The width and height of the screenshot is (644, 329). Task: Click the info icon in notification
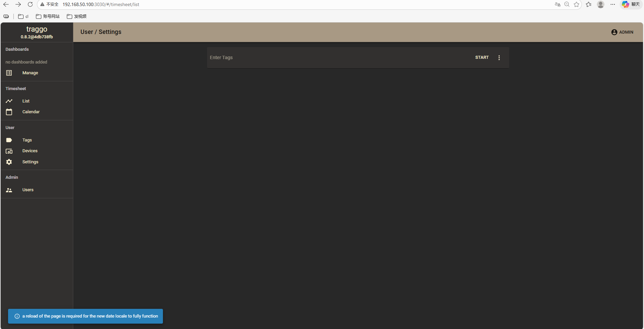17,316
